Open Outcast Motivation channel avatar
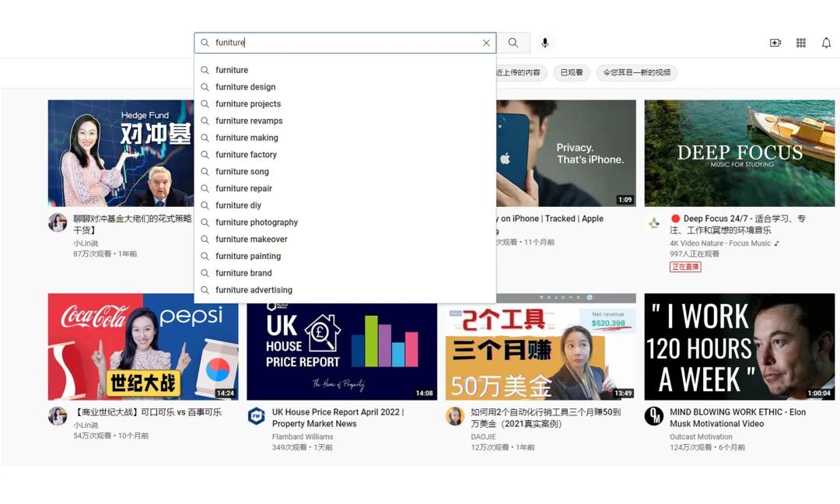 click(654, 416)
